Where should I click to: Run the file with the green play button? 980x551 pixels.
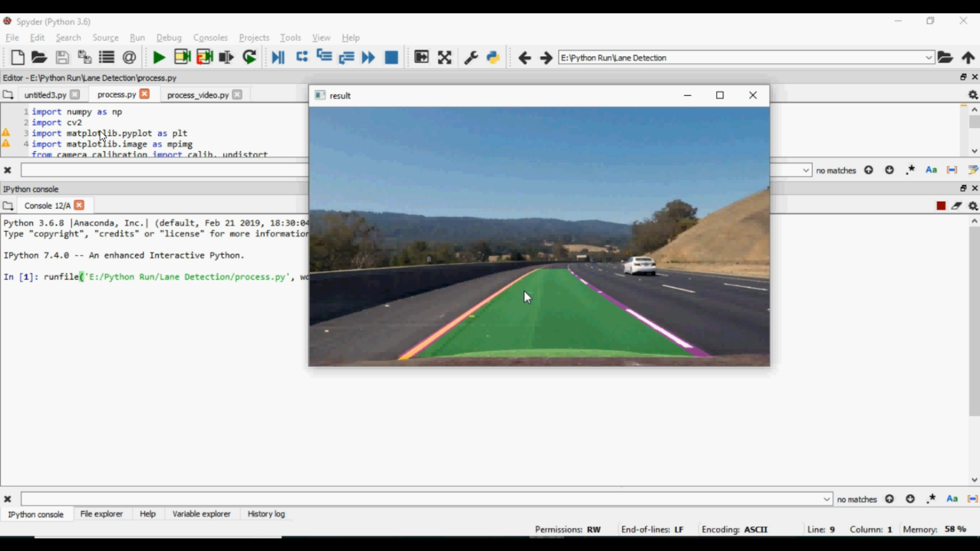click(x=159, y=57)
